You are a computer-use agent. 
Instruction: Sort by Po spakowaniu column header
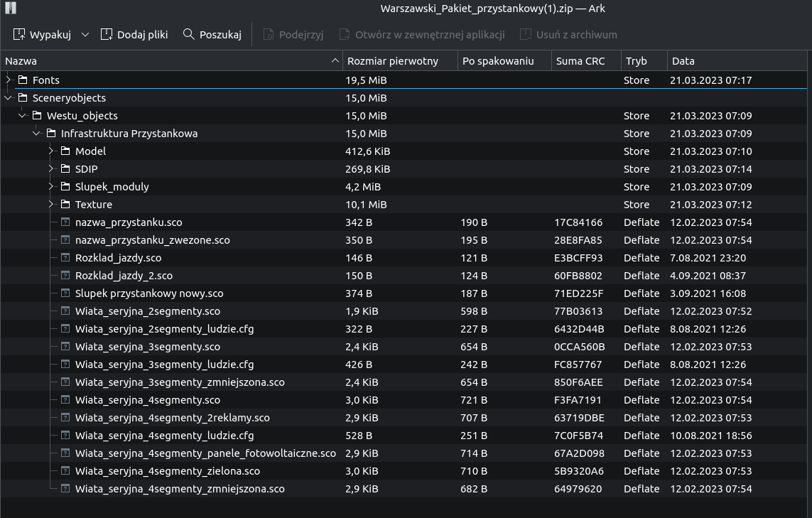point(504,61)
